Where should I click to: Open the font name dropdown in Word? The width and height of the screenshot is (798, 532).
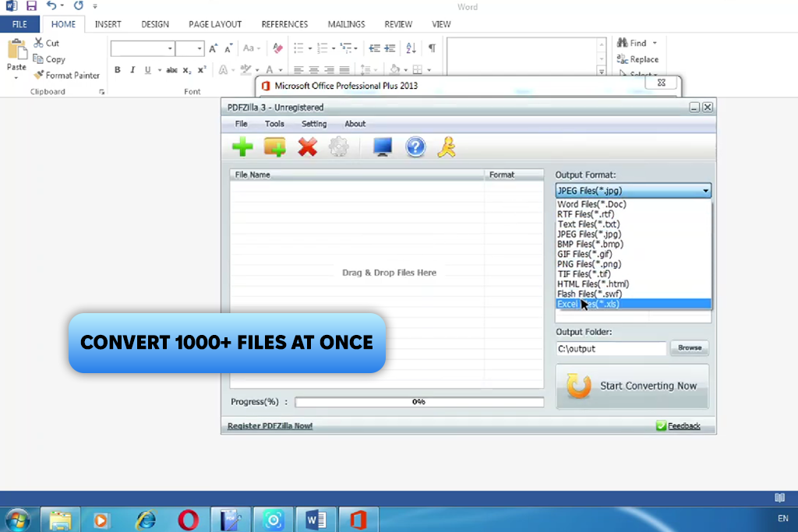pos(170,49)
